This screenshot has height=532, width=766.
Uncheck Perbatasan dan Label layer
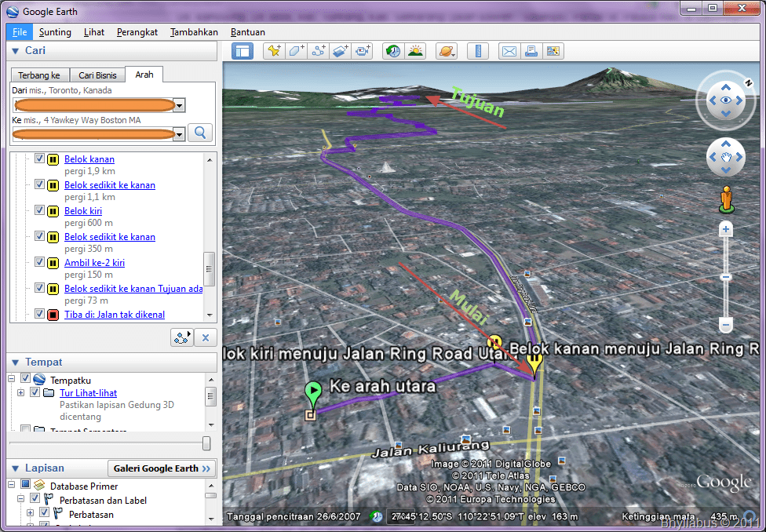coord(35,498)
